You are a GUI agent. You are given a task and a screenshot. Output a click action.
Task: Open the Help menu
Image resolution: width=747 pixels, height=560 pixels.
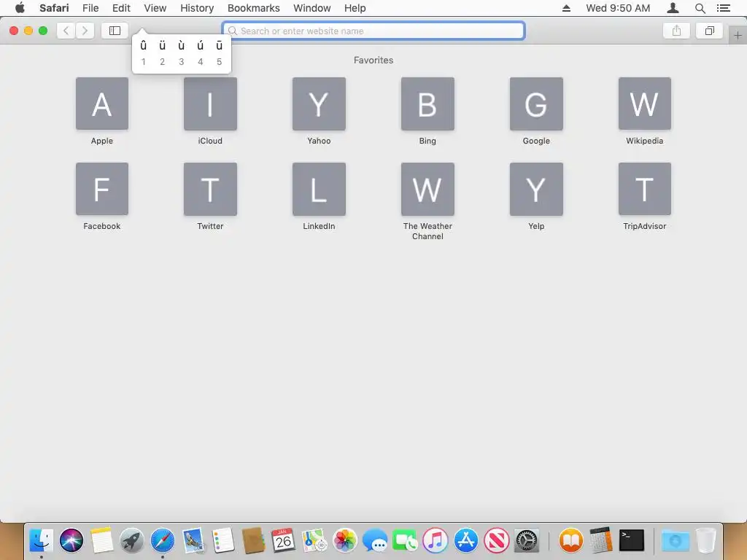click(x=355, y=8)
